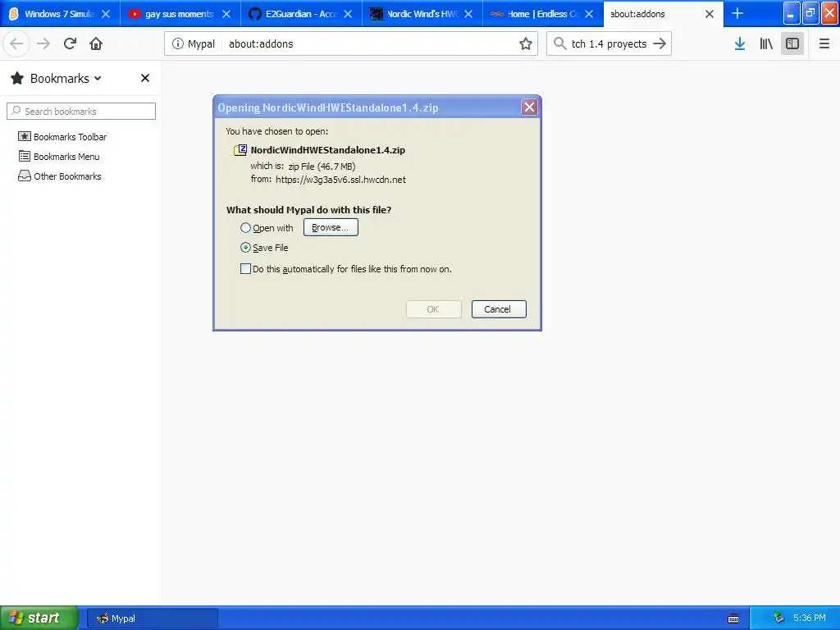Image resolution: width=840 pixels, height=630 pixels.
Task: Bookmark this page with the star icon
Action: (526, 44)
